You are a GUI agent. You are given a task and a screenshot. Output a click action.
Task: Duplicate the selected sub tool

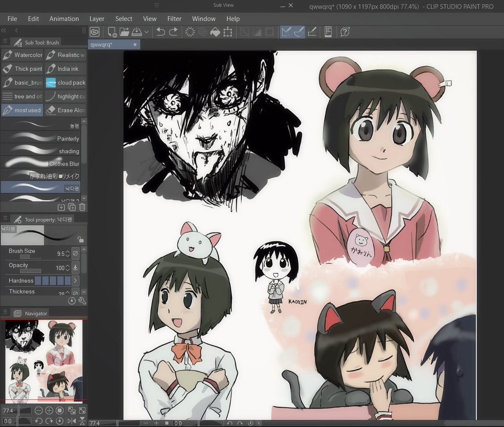tap(72, 207)
